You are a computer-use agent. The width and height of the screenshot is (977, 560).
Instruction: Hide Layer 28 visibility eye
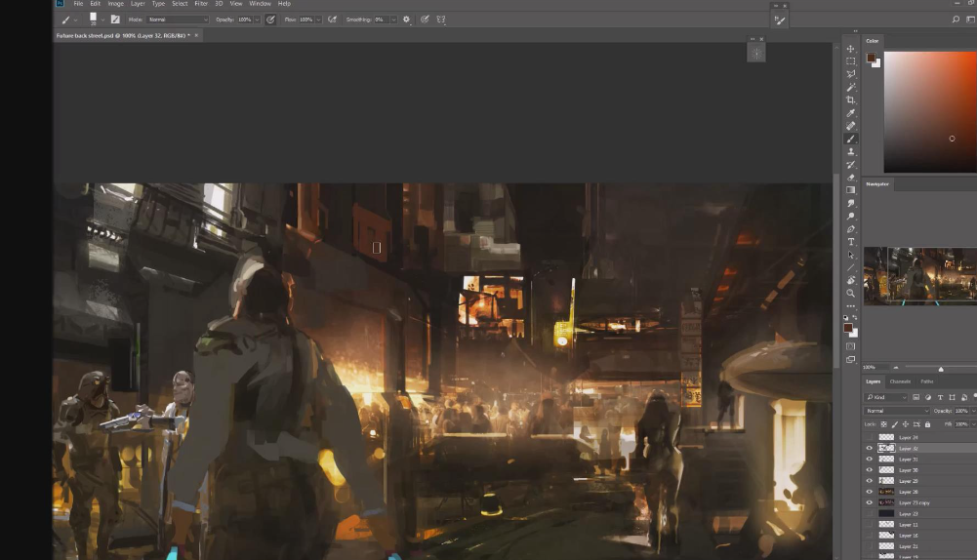point(870,492)
